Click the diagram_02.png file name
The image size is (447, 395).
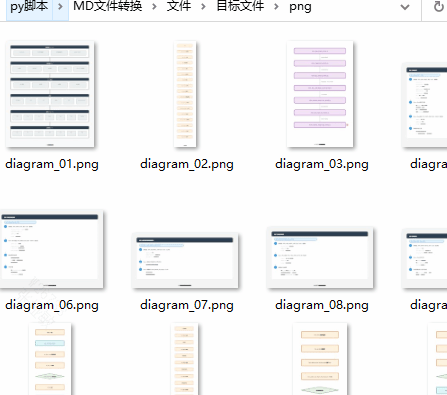point(187,164)
